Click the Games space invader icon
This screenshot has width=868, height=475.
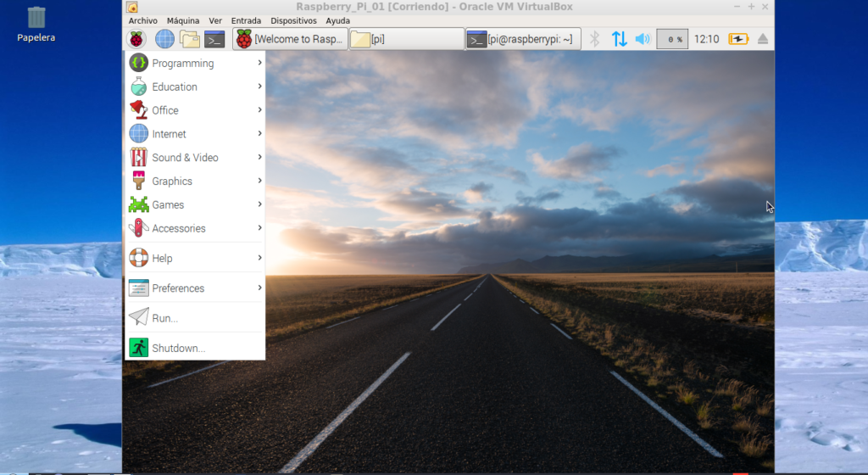138,204
